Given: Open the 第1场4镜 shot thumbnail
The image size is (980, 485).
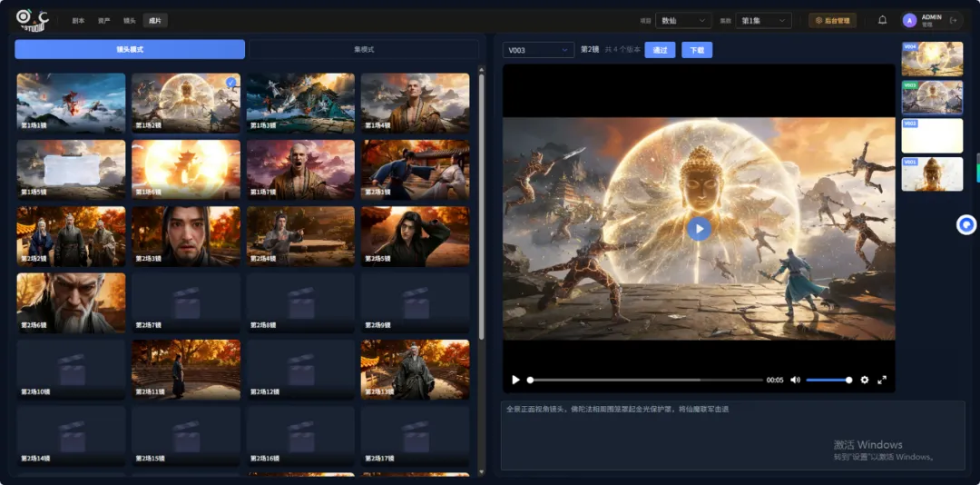Looking at the screenshot, I should tap(415, 103).
